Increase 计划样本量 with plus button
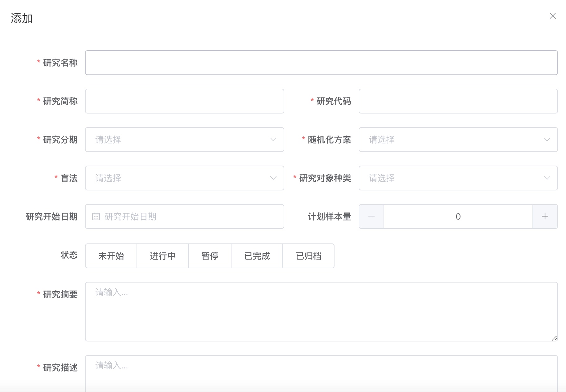 pos(545,216)
